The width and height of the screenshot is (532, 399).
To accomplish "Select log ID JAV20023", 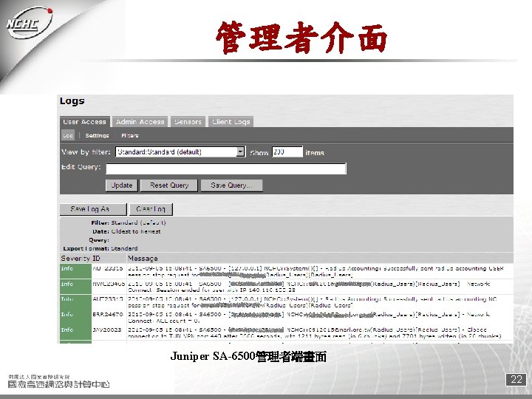I will coord(107,330).
